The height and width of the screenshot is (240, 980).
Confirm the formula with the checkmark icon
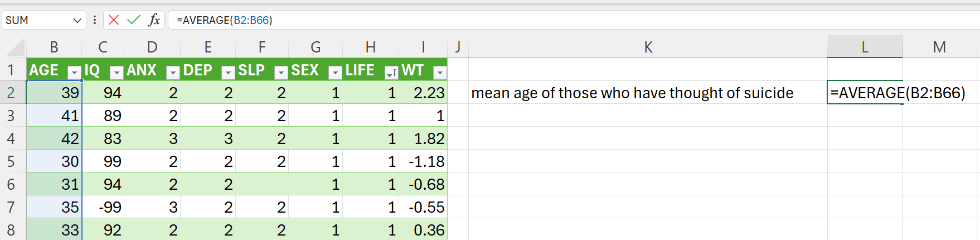pyautogui.click(x=134, y=20)
